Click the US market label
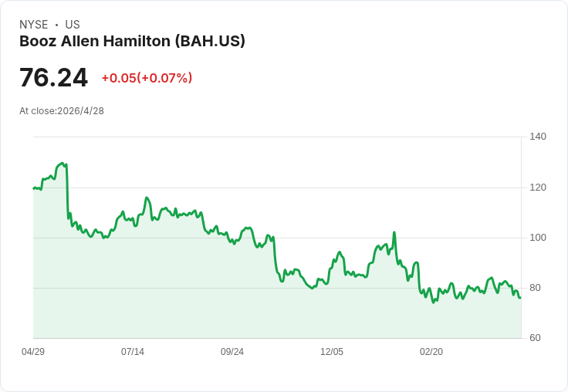Viewport: 568px width, 392px height. pos(73,25)
